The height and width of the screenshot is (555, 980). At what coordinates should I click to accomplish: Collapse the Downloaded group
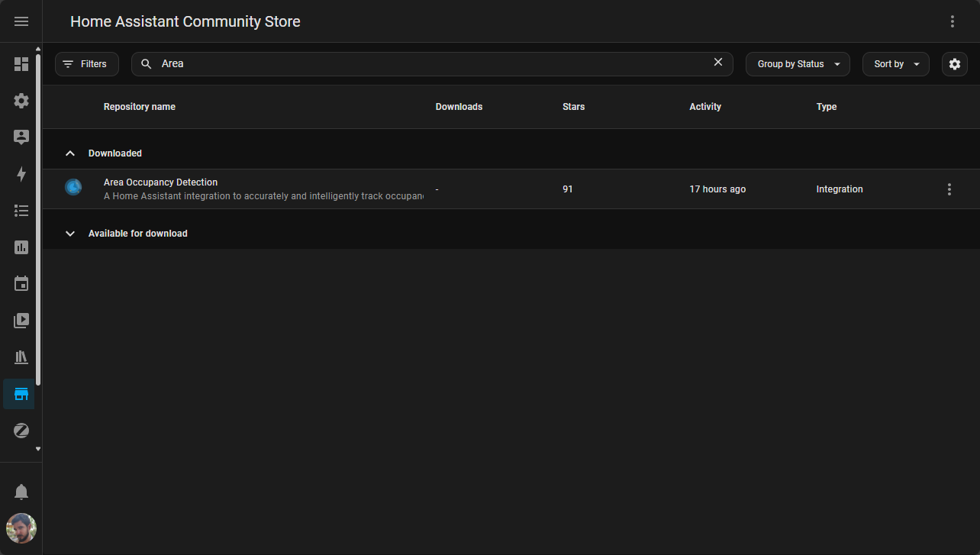click(x=71, y=153)
